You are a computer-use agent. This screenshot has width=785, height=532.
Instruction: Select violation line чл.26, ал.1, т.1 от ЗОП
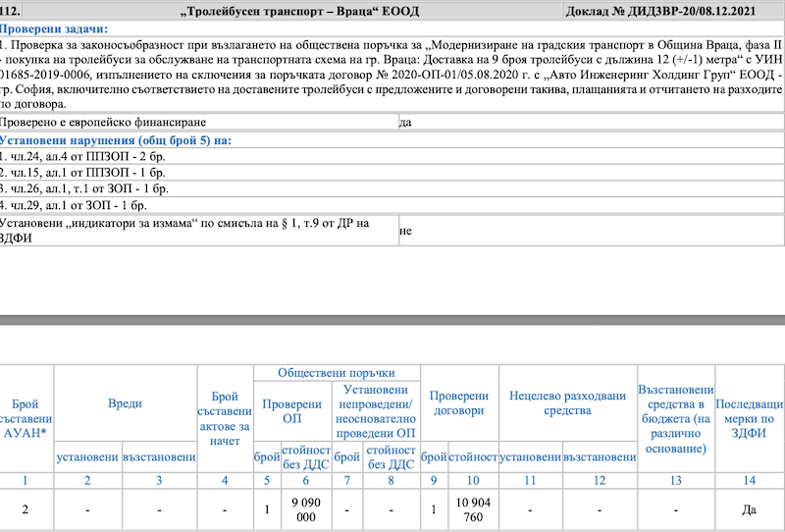pyautogui.click(x=84, y=188)
